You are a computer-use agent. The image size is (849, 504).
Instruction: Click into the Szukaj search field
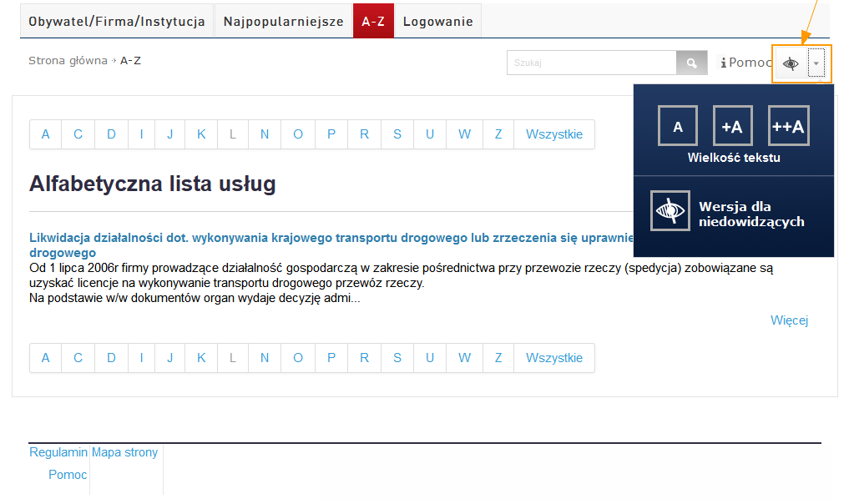(591, 63)
